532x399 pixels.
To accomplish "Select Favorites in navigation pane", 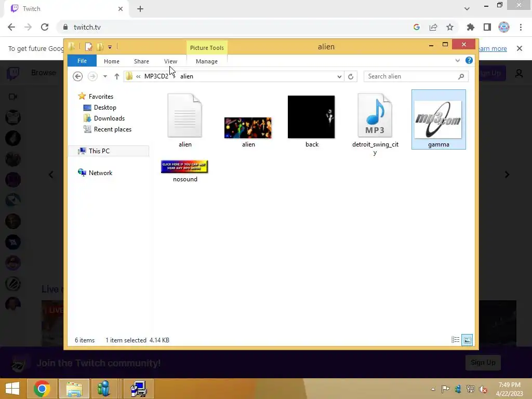I will (x=101, y=96).
